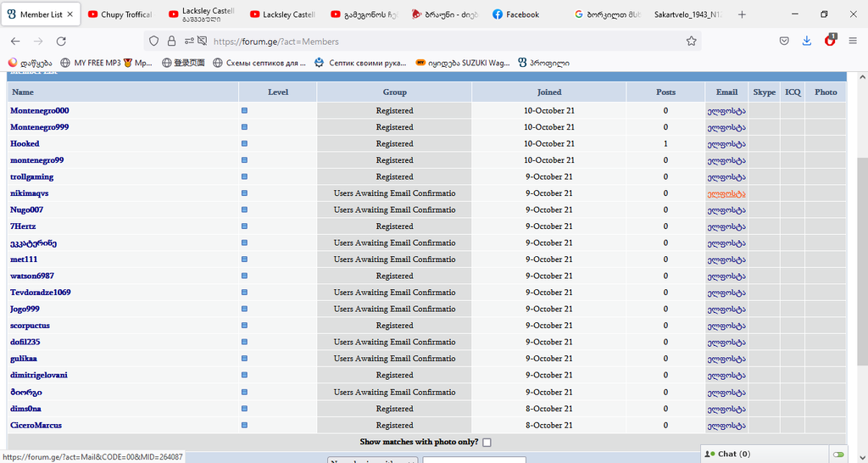Open Firefox downloads panel
868x463 pixels.
click(x=807, y=41)
